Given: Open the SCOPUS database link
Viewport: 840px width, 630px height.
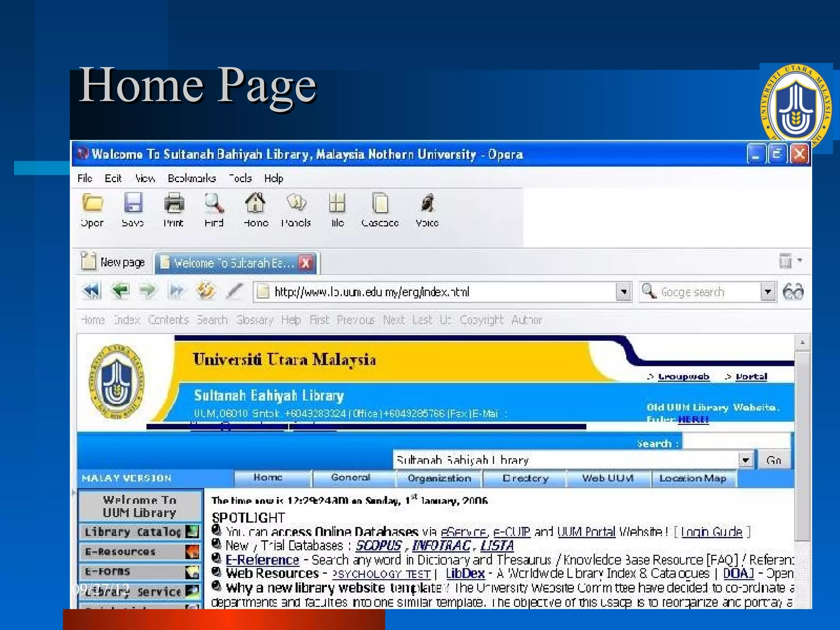Looking at the screenshot, I should coord(378,546).
